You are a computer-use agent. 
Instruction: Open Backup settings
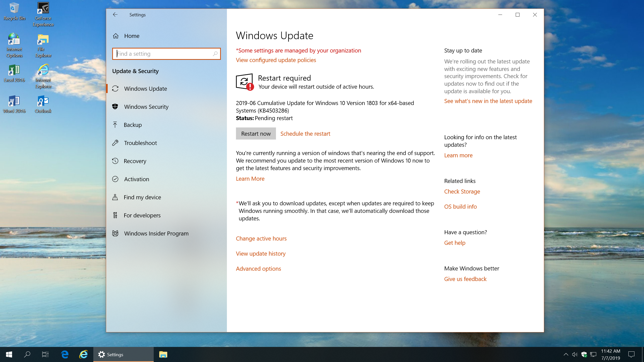pos(166,125)
